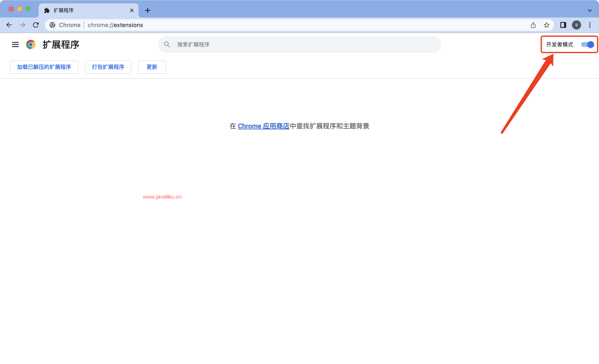Reload the extensions page

[36, 25]
